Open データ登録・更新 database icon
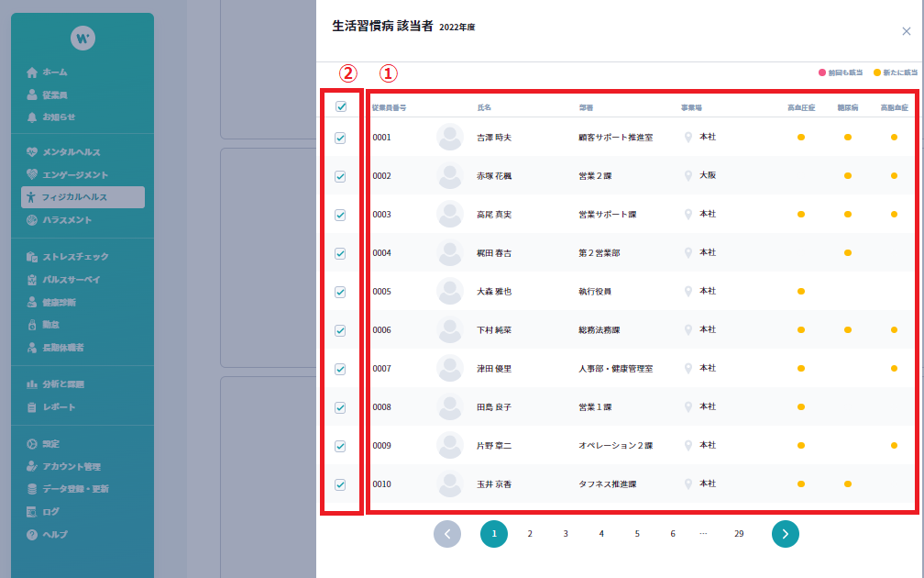This screenshot has width=924, height=578. pos(32,489)
